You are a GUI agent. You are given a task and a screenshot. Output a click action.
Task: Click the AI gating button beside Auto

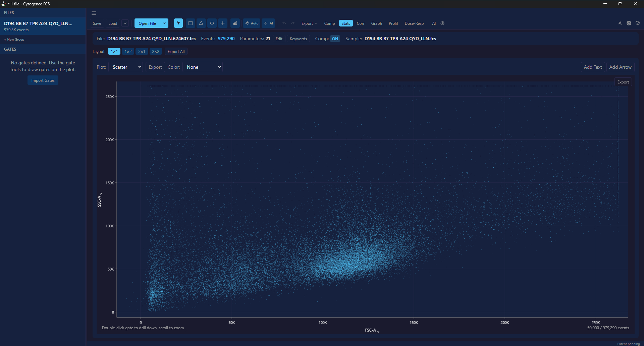[268, 23]
